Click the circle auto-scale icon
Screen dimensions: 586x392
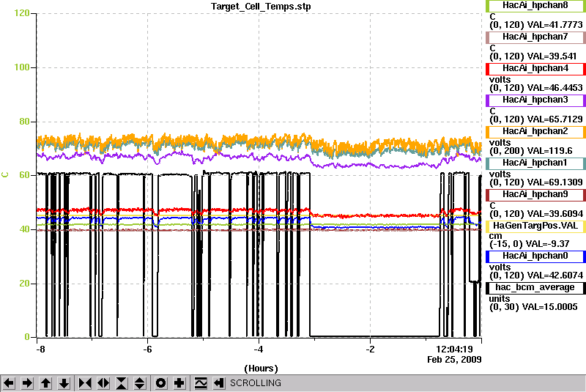click(x=160, y=383)
